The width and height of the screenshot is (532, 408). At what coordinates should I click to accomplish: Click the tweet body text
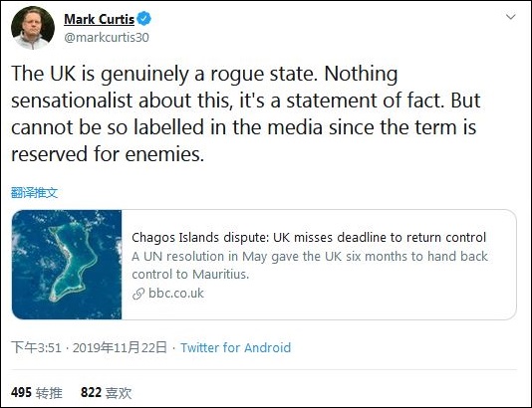[246, 113]
